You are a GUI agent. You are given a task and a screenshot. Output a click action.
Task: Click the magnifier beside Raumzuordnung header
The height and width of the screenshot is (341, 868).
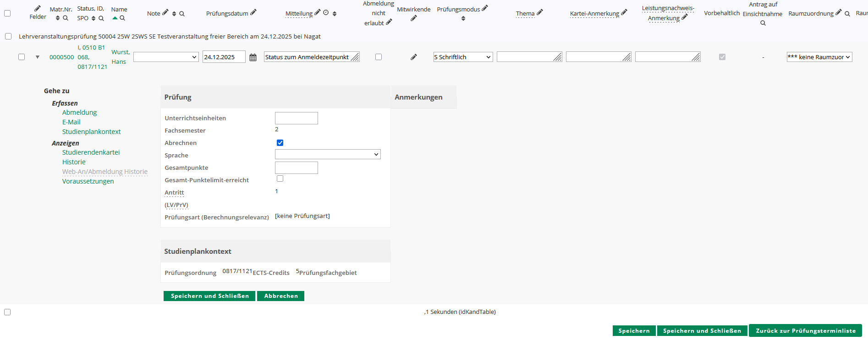(847, 14)
